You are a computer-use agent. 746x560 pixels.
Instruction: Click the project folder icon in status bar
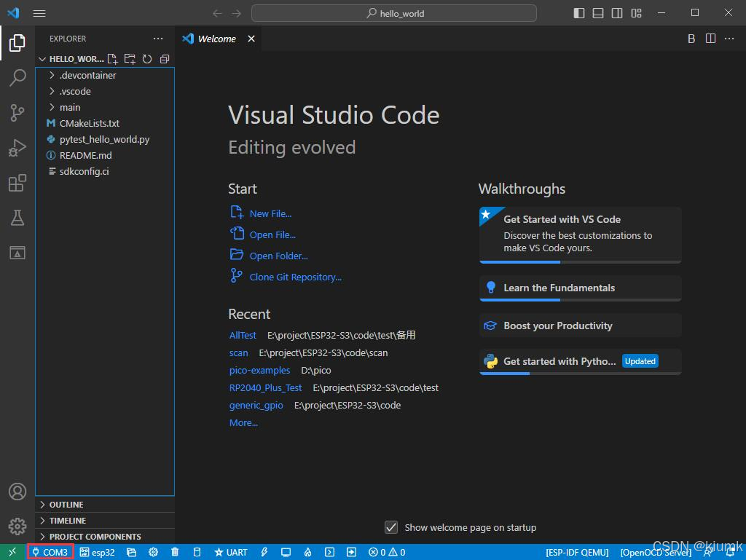[131, 552]
